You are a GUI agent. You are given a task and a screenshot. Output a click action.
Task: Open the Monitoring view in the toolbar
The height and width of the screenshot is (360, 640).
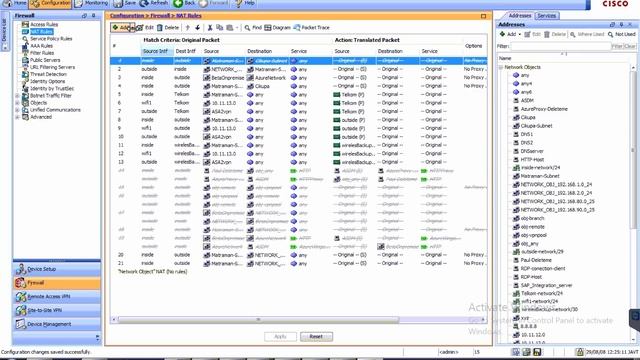pos(91,3)
